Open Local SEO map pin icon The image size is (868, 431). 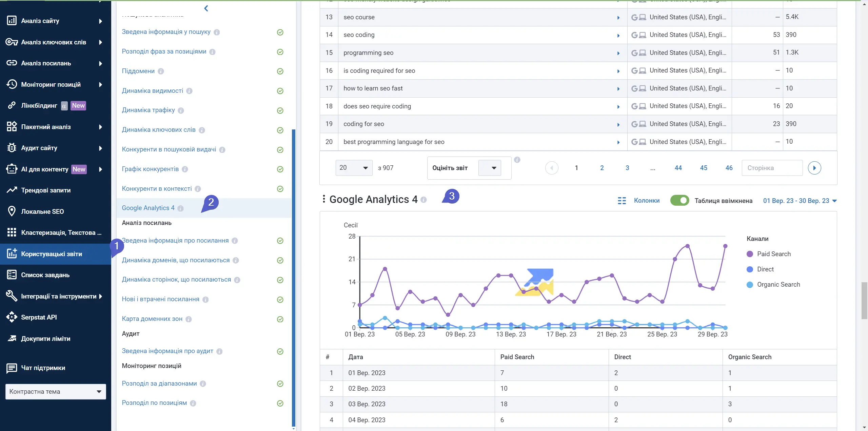[12, 211]
